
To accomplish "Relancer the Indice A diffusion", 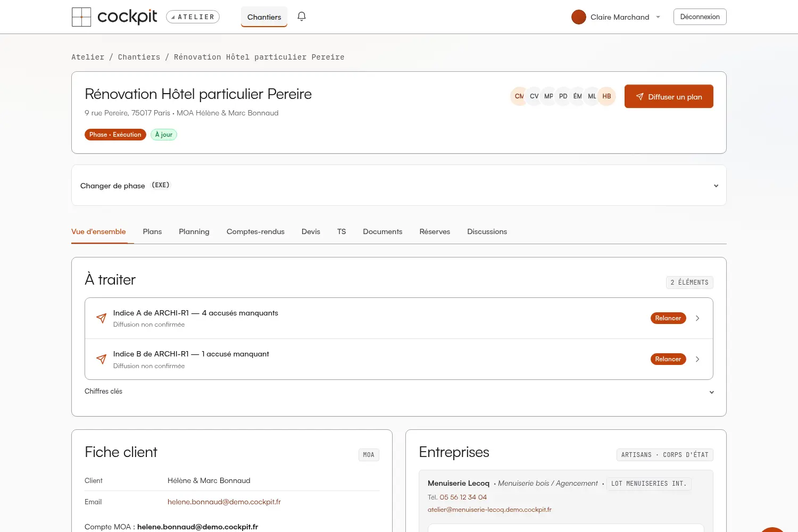I will [x=668, y=318].
